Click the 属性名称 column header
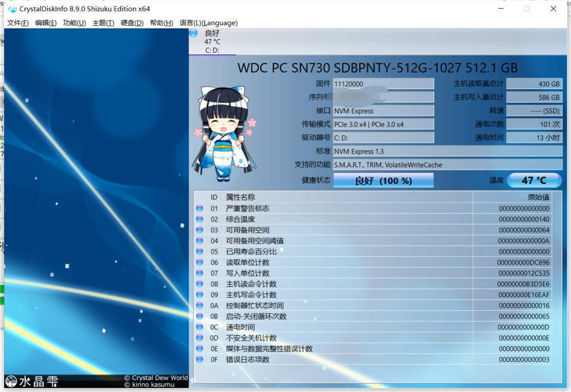 pyautogui.click(x=240, y=197)
